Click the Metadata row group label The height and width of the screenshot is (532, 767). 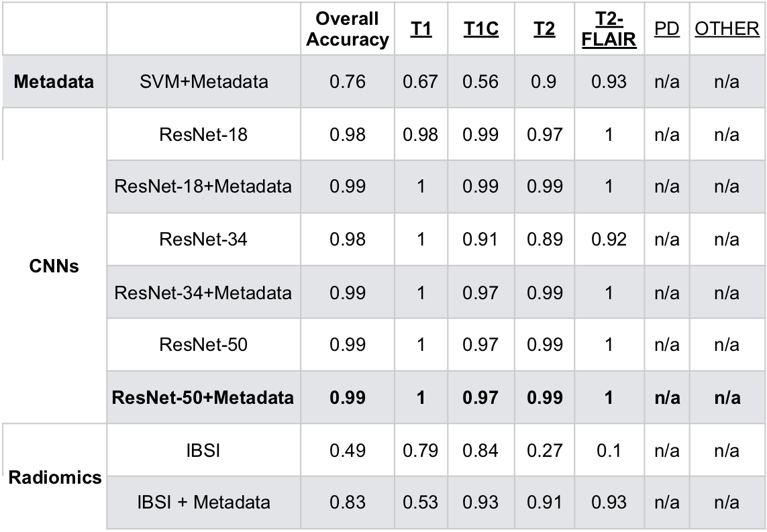tap(53, 82)
